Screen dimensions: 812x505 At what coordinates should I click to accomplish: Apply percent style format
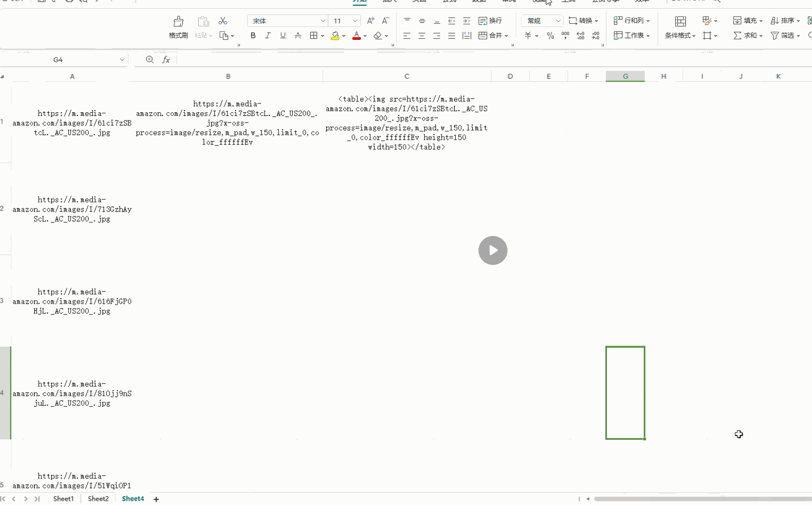pyautogui.click(x=550, y=36)
